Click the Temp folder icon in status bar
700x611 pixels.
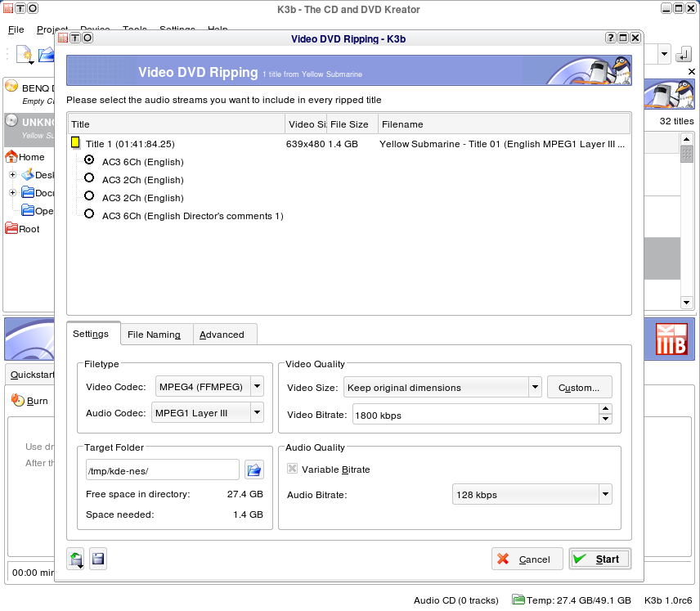[518, 600]
